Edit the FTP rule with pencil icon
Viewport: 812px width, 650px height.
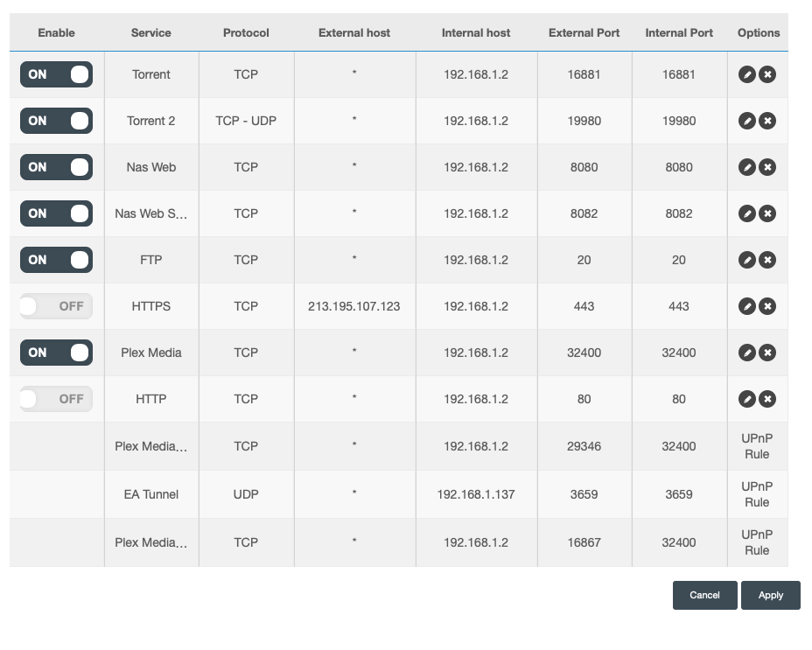[746, 260]
